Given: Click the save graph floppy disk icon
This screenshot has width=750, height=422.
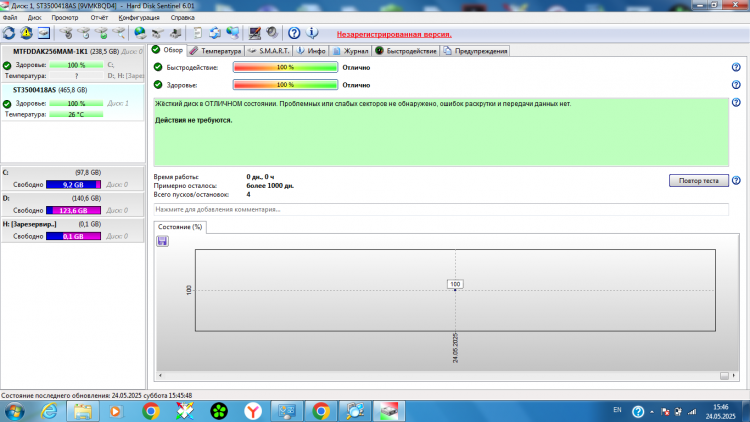Looking at the screenshot, I should 162,241.
